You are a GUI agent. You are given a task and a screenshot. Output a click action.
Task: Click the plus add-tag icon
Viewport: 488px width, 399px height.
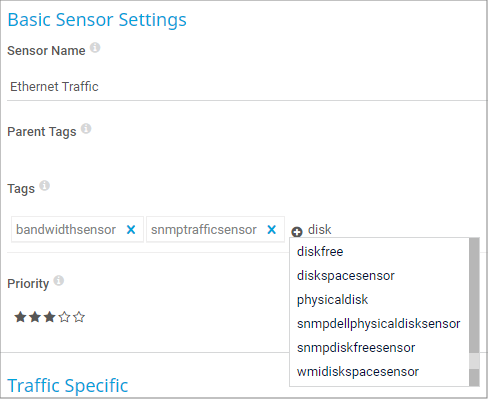point(297,232)
